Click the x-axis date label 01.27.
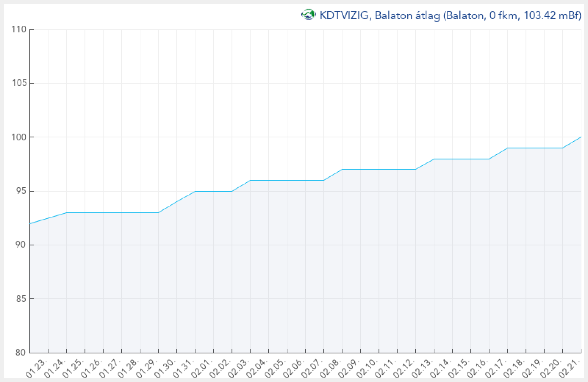 [x=110, y=369]
